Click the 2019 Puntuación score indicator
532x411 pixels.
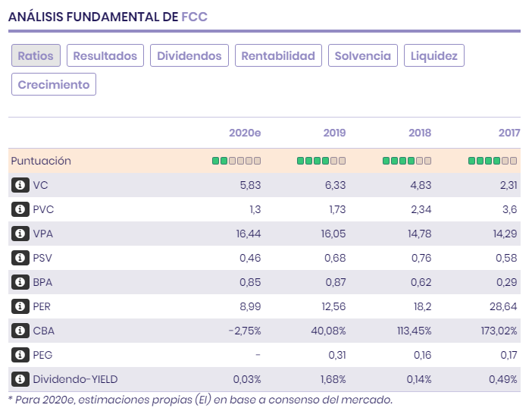point(321,161)
